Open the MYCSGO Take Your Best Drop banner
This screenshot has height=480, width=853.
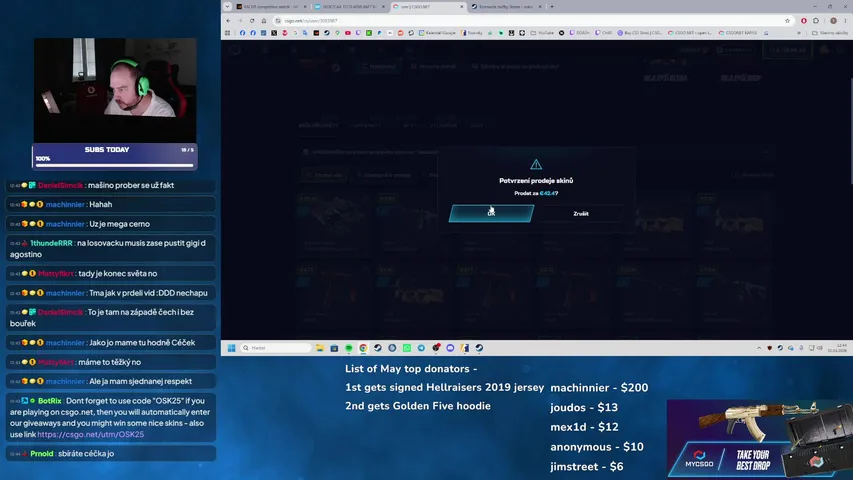tap(759, 440)
